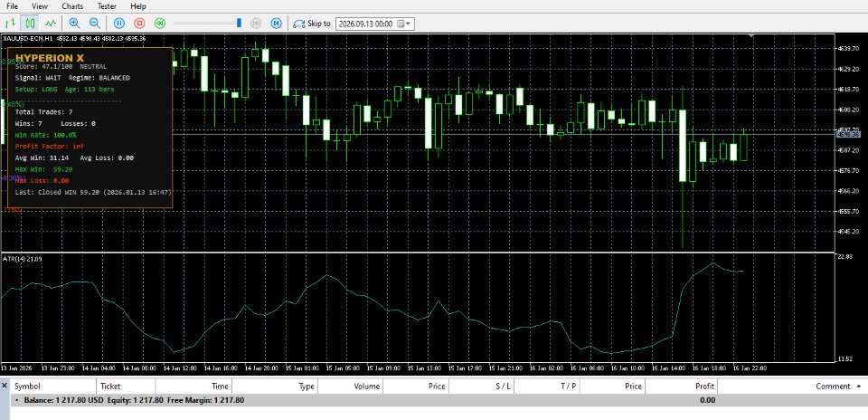Click the chart shift triangle marker
Image resolution: width=868 pixels, height=420 pixels.
[x=751, y=35]
